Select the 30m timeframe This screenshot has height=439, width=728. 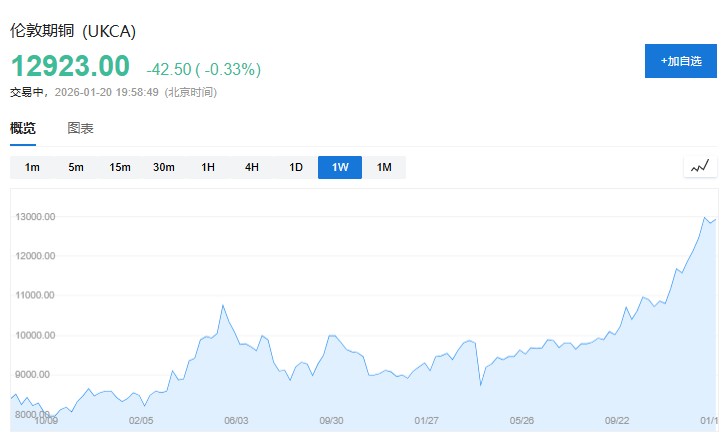click(x=164, y=167)
